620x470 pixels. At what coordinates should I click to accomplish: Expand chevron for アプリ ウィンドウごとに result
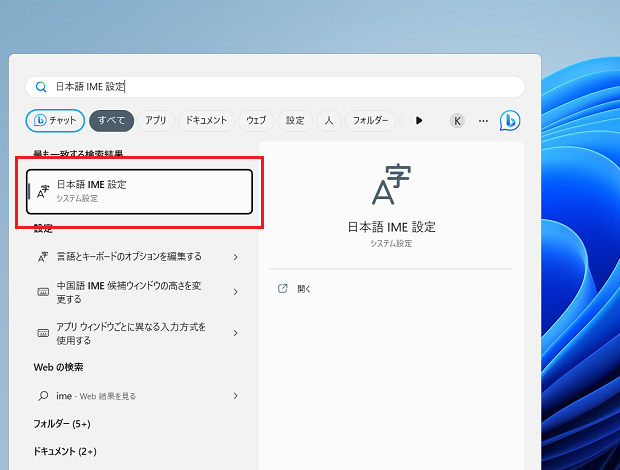pos(235,333)
